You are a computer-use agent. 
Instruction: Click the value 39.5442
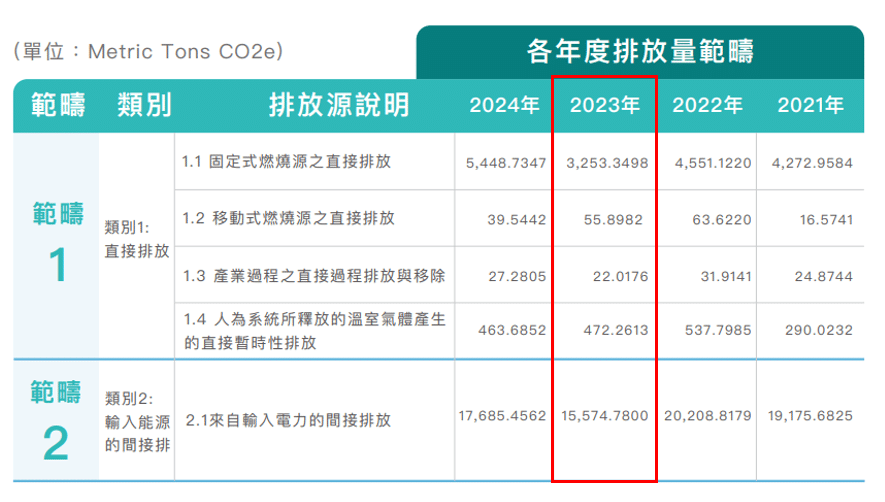click(516, 220)
